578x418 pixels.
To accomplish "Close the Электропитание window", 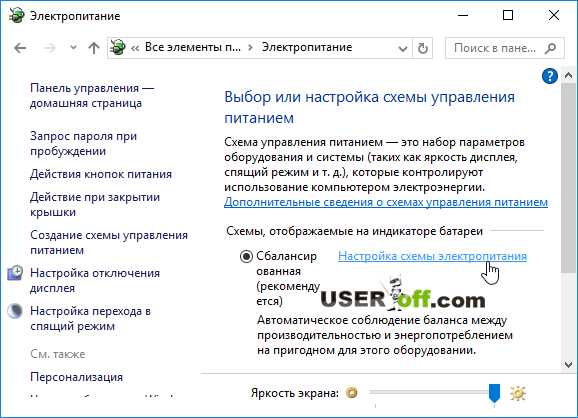I will pyautogui.click(x=554, y=15).
